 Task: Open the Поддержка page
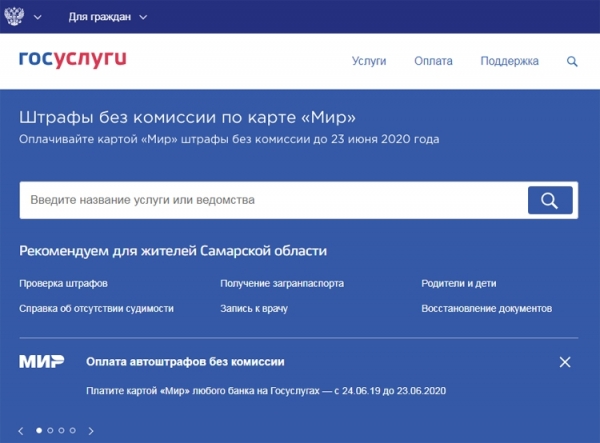point(509,61)
